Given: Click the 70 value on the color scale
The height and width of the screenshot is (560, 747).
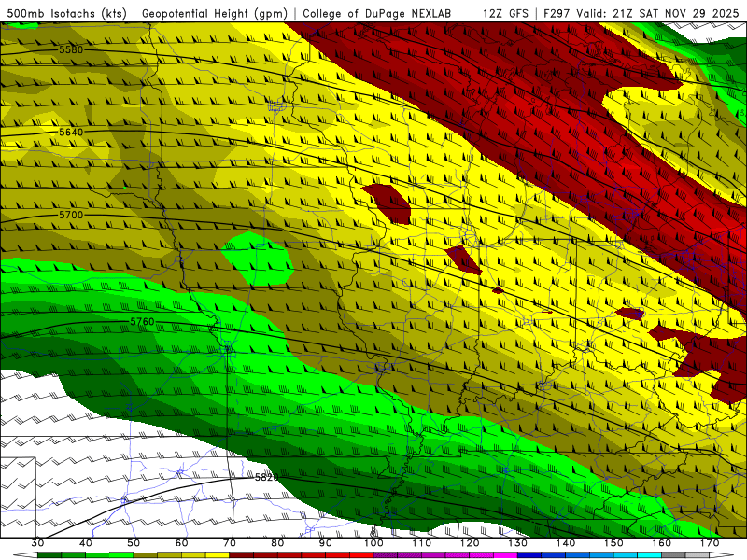Looking at the screenshot, I should tap(230, 543).
